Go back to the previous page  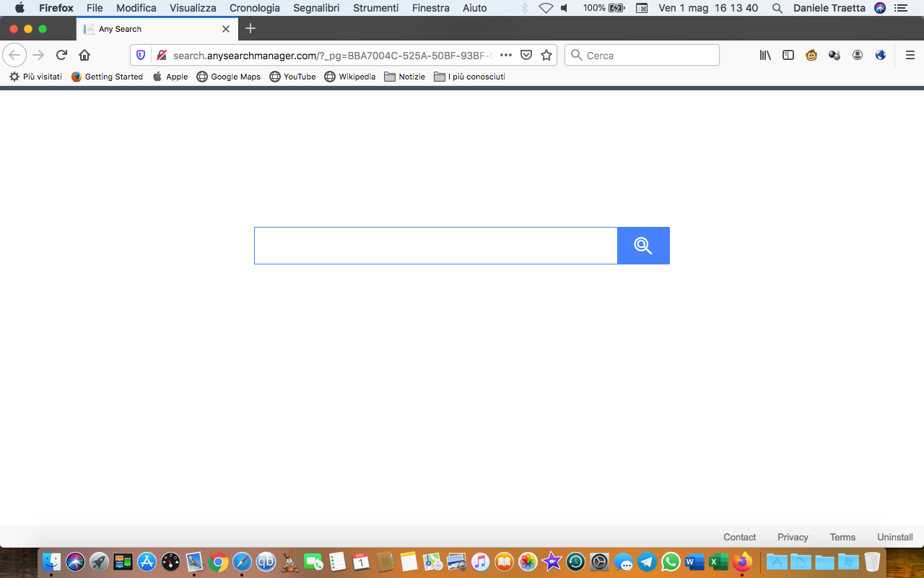pos(14,55)
